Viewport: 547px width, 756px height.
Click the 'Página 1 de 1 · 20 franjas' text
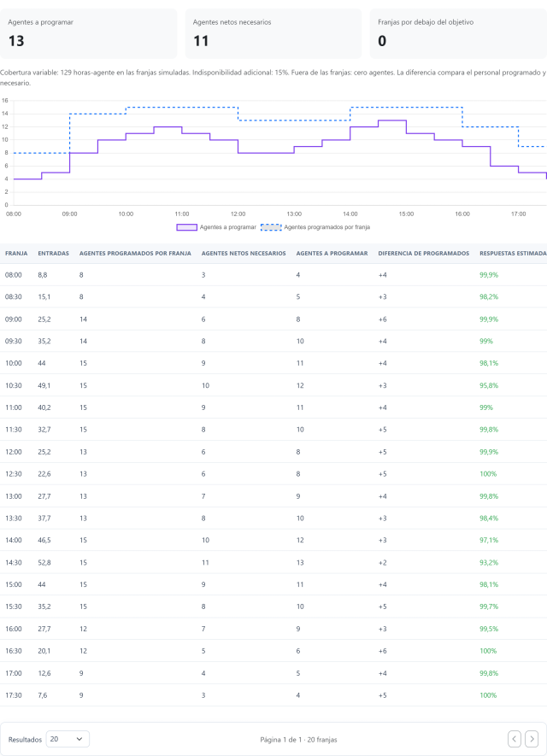[298, 739]
